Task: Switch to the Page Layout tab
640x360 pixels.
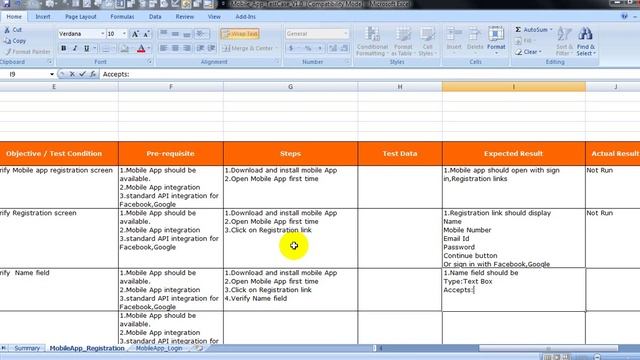Action: tap(80, 17)
